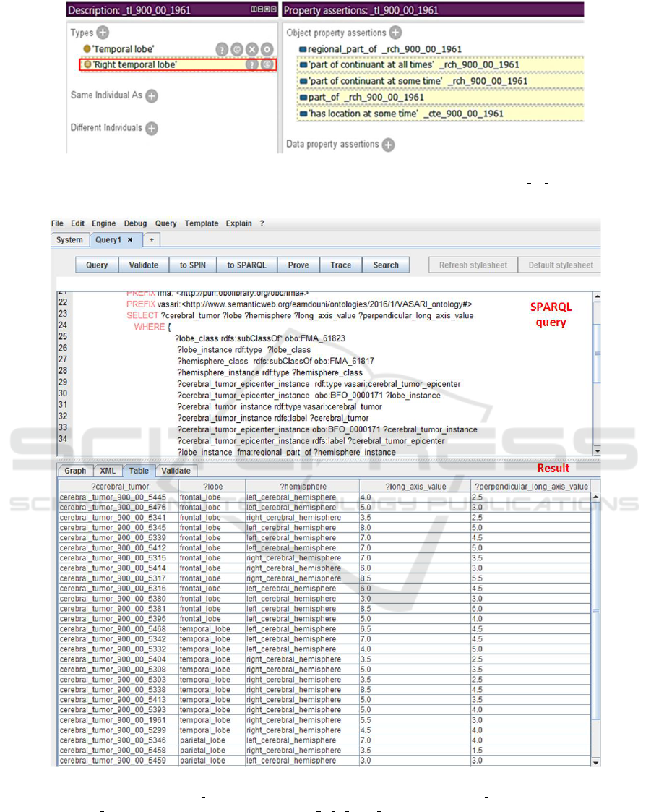Show results in the XML tab
651x812 pixels.
pyautogui.click(x=108, y=471)
